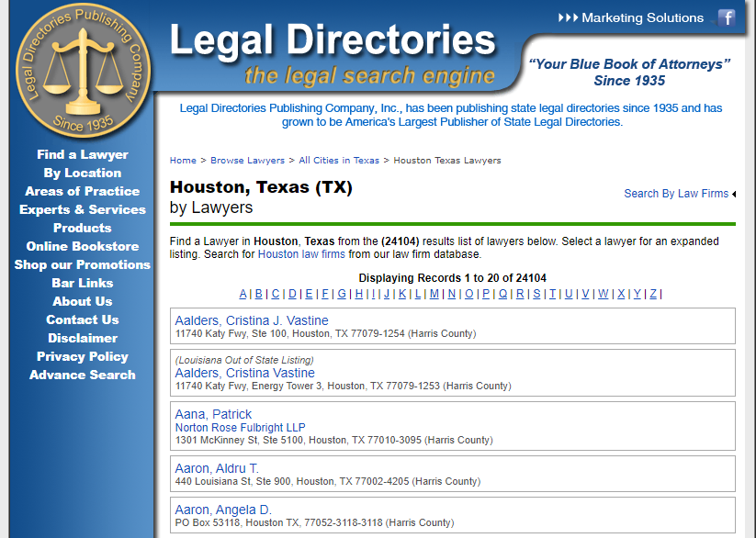Filter lawyers by letter U

pyautogui.click(x=569, y=294)
